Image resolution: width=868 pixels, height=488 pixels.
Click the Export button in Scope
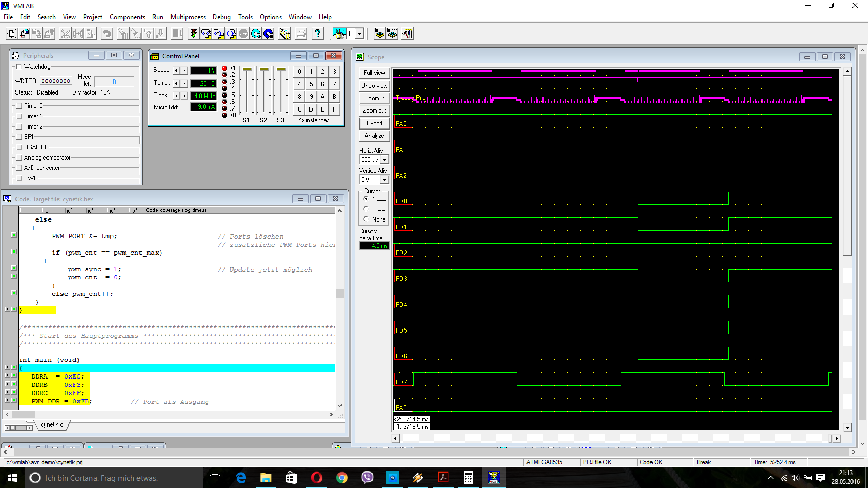374,123
